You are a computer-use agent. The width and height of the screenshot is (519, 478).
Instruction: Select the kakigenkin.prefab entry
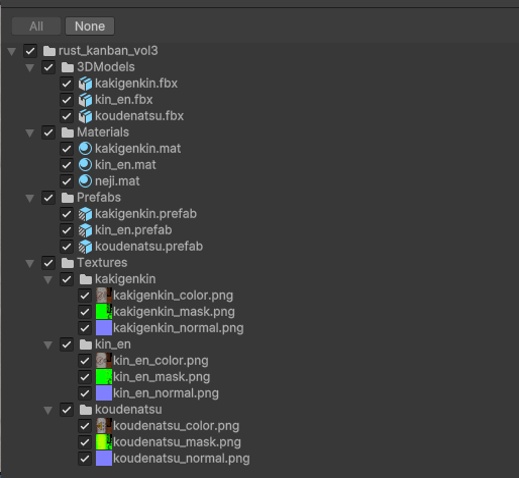point(146,214)
